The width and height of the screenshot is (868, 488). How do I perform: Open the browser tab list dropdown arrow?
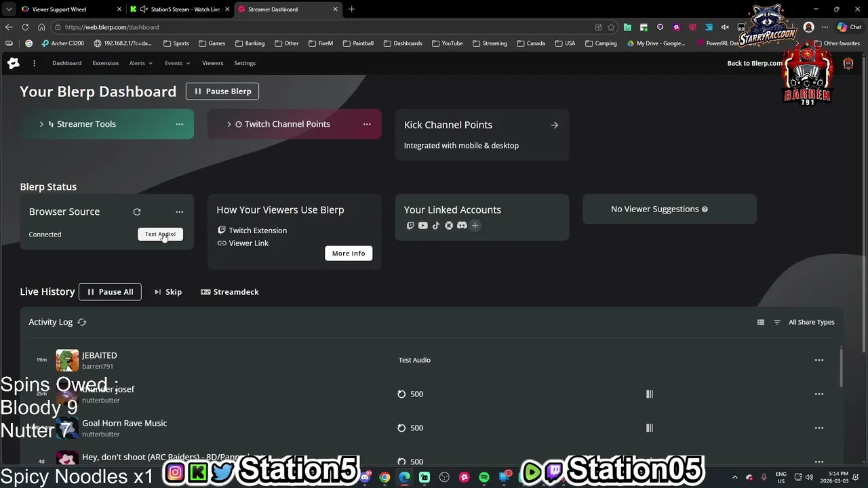pos(8,9)
